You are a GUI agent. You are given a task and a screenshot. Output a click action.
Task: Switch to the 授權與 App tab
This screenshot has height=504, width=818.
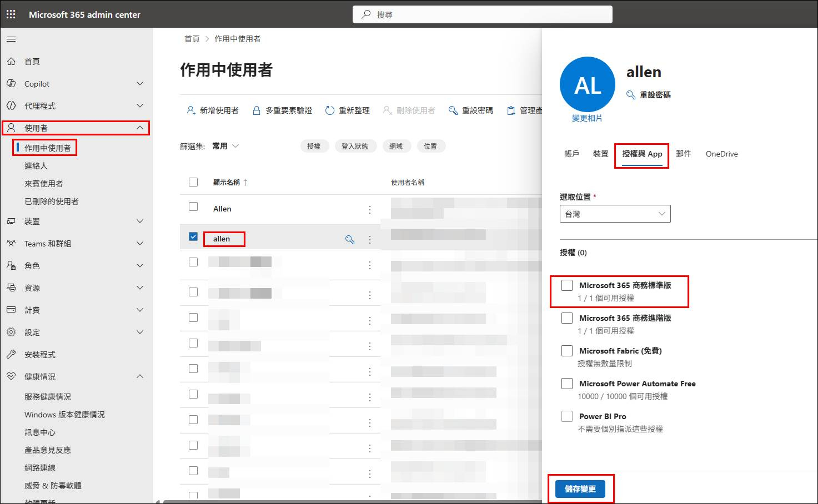click(x=642, y=154)
